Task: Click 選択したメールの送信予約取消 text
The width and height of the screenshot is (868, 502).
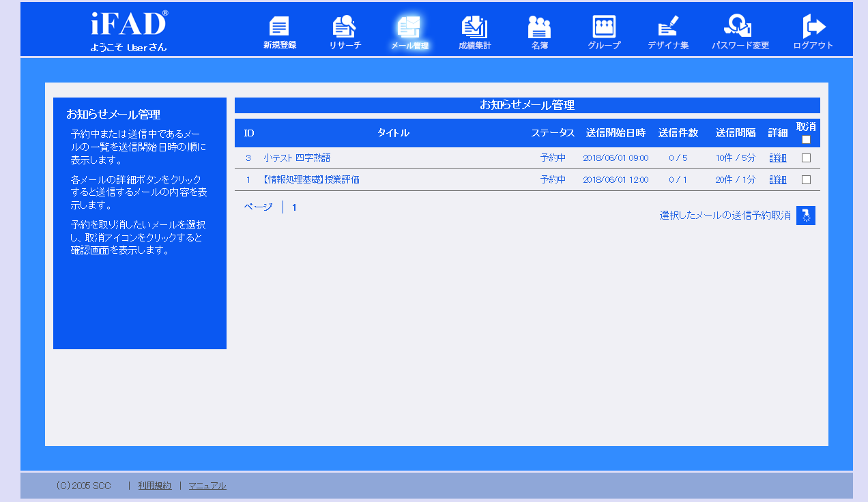Action: 725,216
